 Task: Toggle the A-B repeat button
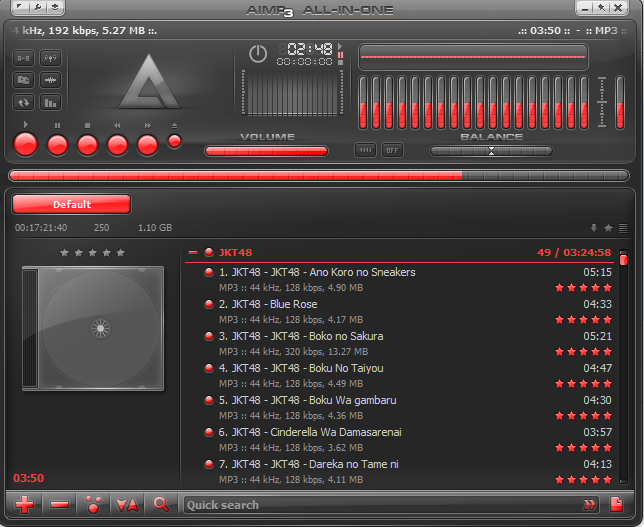[x=23, y=58]
